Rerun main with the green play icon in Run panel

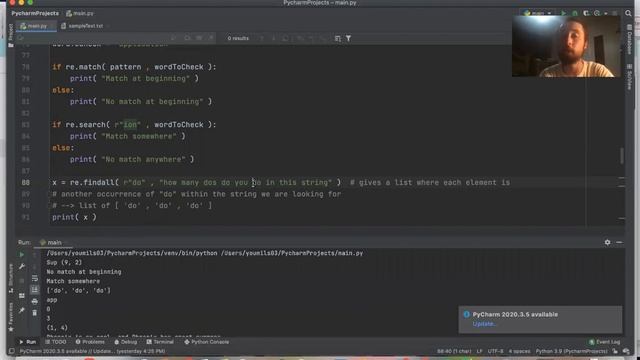22,255
